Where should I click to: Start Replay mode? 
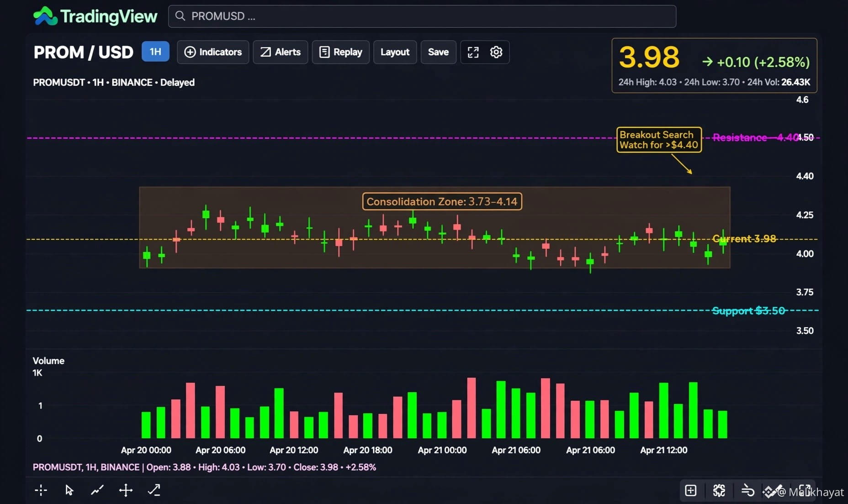[x=341, y=52]
